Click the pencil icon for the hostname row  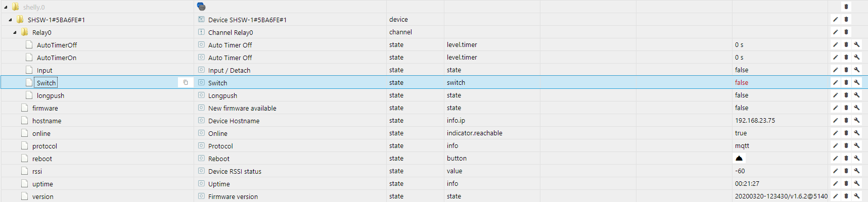point(836,120)
